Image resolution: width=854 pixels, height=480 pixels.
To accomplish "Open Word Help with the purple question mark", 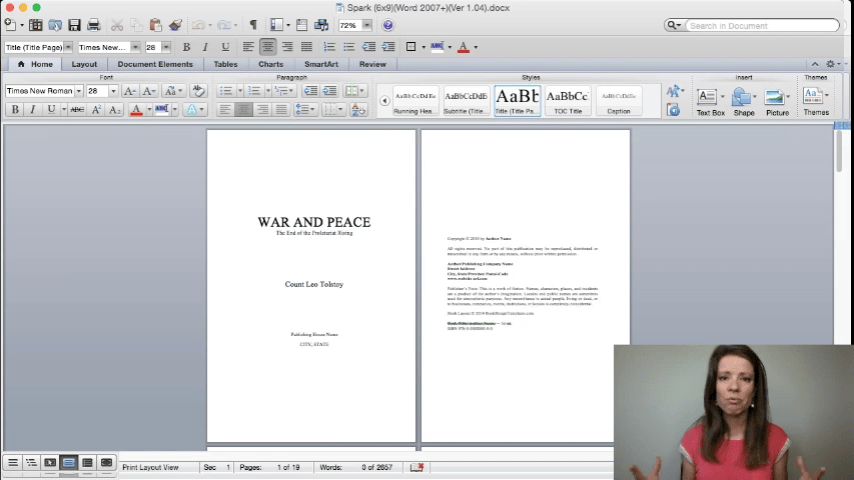I will pyautogui.click(x=388, y=25).
